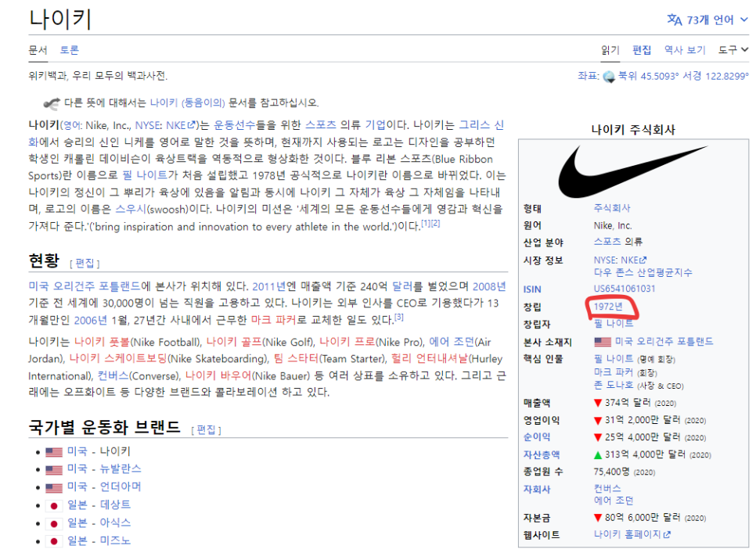The image size is (756, 553).
Task: Click the US flag icon in 본사 소재지 row
Action: click(x=602, y=342)
